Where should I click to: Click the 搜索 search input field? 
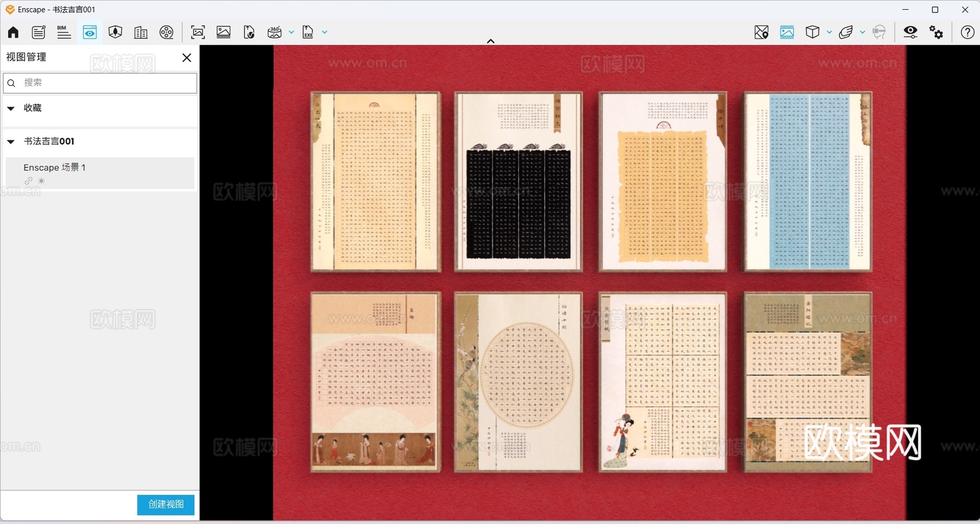point(100,83)
